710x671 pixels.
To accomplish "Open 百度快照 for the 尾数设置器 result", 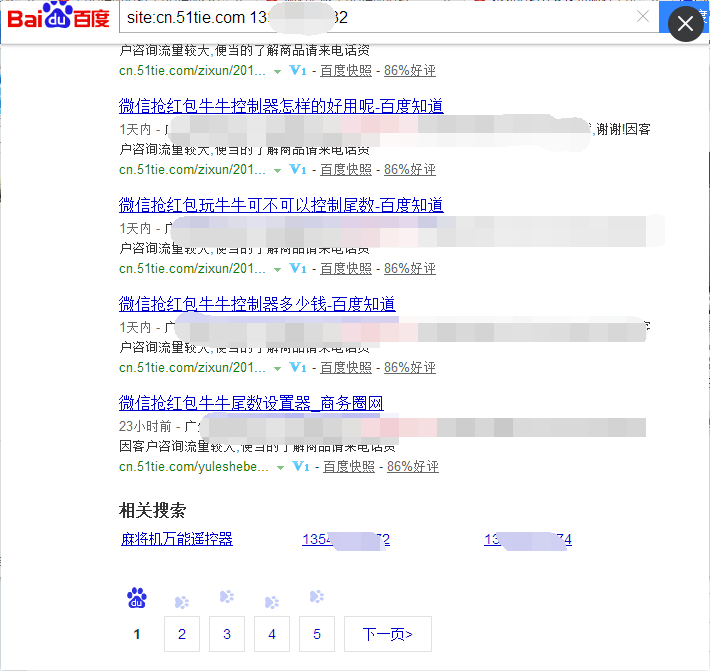I will (349, 467).
